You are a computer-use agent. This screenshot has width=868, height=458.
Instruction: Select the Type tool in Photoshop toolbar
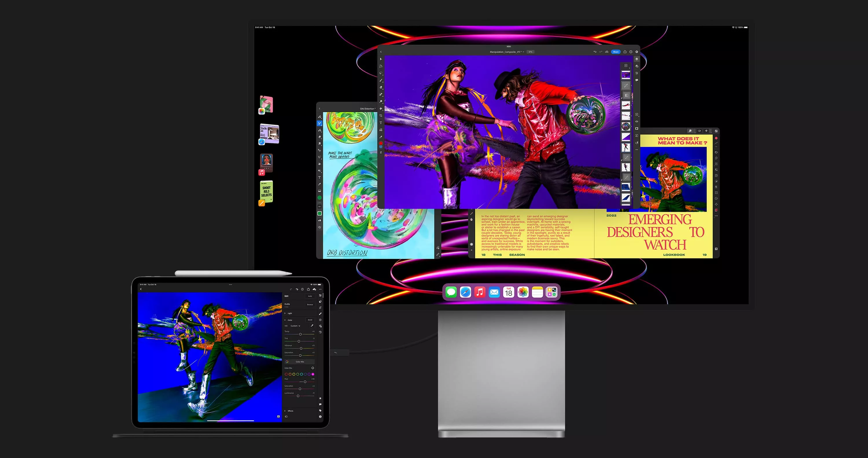(381, 122)
